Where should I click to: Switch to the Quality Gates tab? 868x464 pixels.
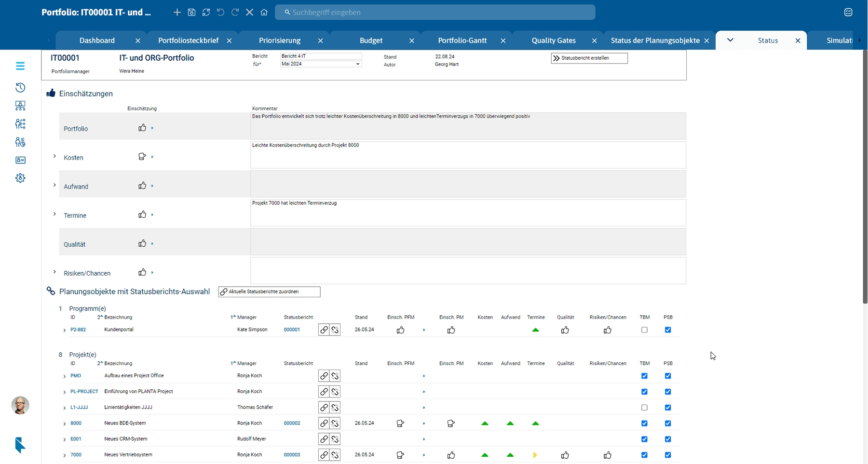(x=553, y=40)
